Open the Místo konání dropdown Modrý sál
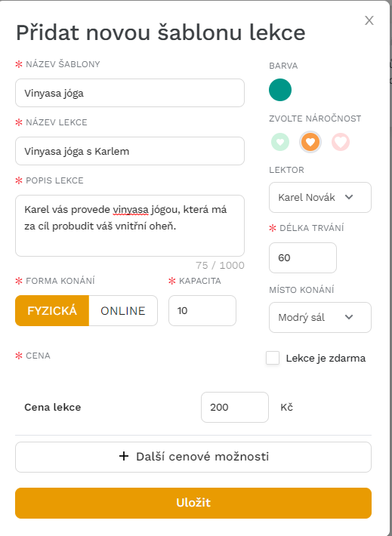 click(320, 317)
